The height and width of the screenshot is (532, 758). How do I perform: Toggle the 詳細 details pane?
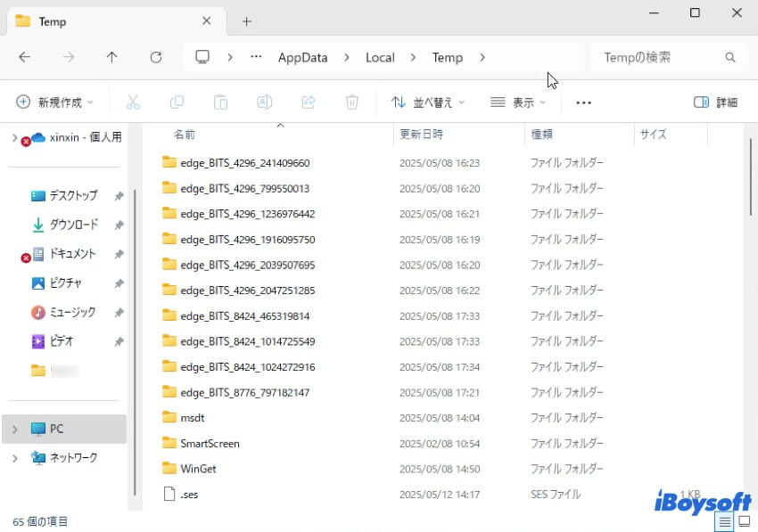[715, 102]
